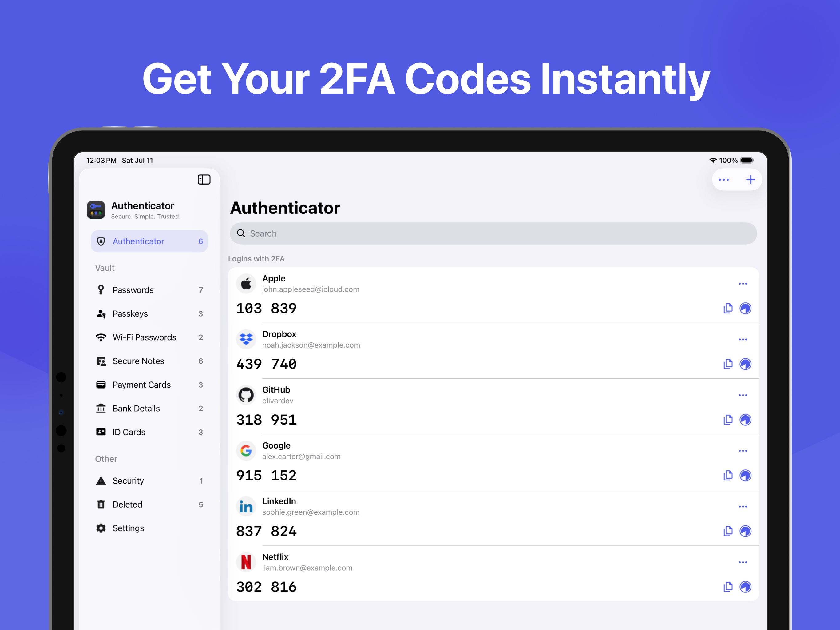Click the Apple logo icon
The image size is (840, 630).
tap(246, 283)
